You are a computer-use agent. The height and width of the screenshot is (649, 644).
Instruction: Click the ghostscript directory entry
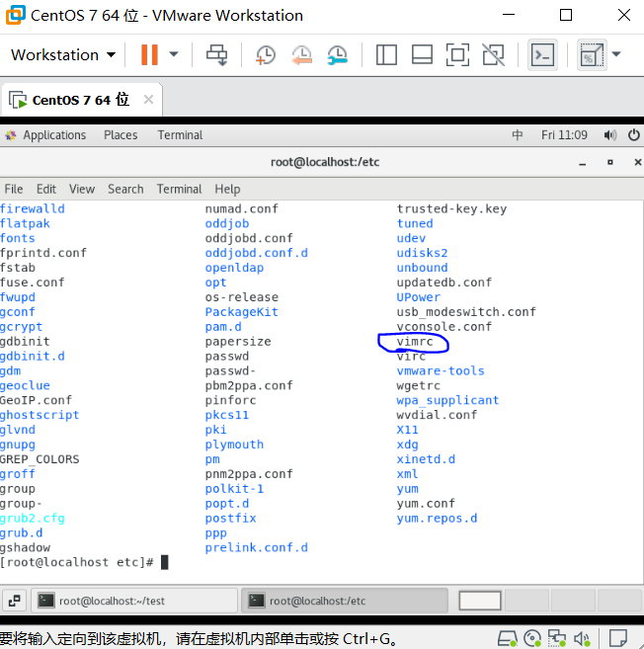click(x=40, y=415)
